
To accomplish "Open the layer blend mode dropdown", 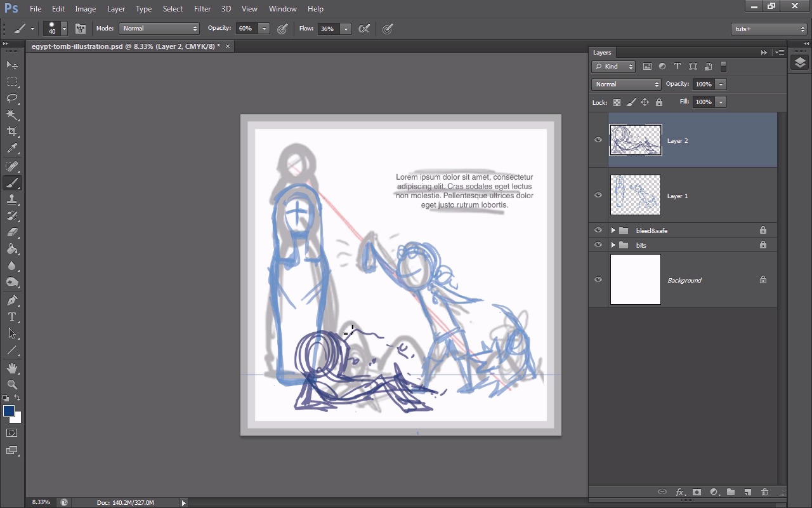I will click(626, 84).
